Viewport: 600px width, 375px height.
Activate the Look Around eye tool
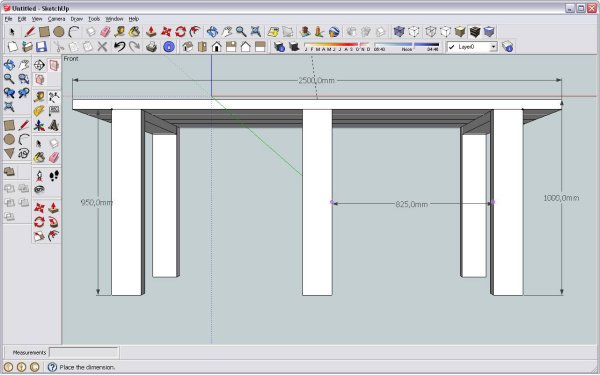point(39,189)
